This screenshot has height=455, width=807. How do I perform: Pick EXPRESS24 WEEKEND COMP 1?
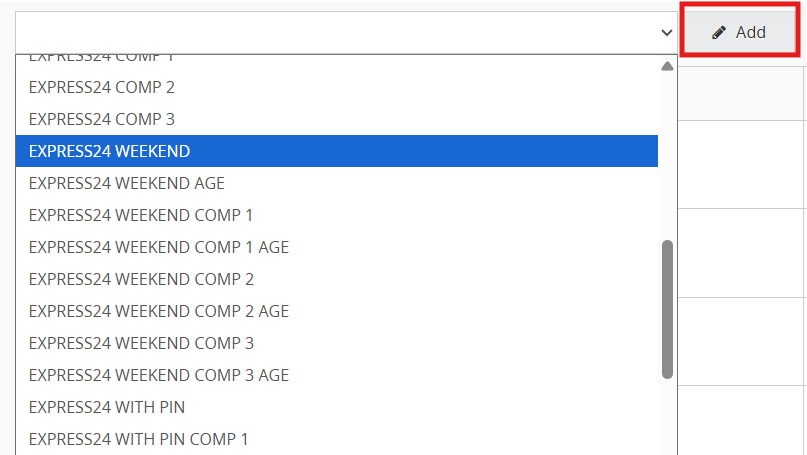click(141, 215)
